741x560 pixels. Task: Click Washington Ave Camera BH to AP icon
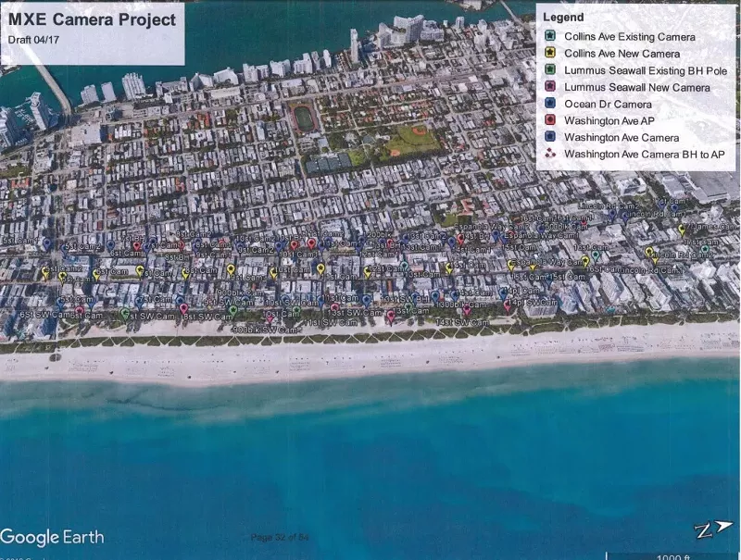coord(549,154)
